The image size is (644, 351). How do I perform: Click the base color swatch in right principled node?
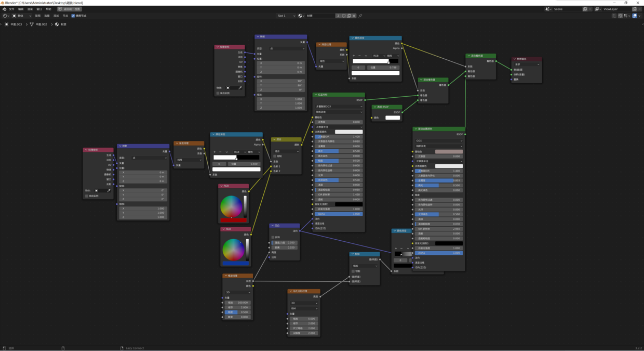pyautogui.click(x=449, y=151)
